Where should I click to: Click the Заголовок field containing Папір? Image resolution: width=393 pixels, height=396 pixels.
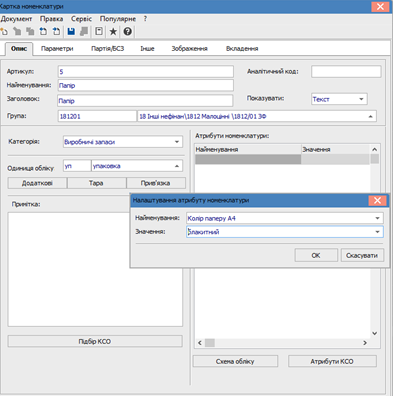145,101
